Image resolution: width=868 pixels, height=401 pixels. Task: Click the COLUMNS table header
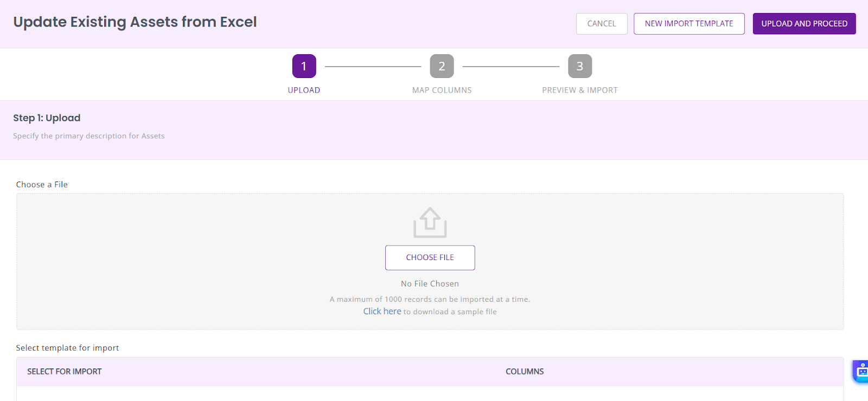pos(525,372)
